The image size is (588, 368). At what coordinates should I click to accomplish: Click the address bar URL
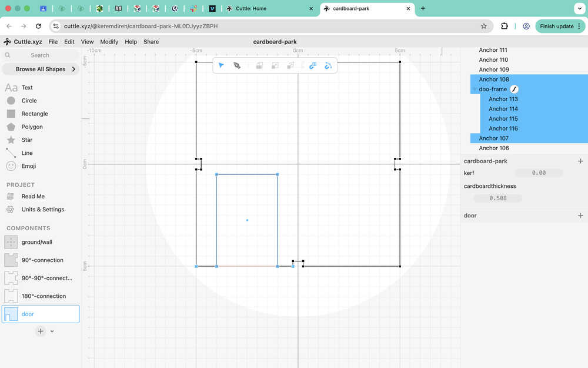[x=141, y=26]
